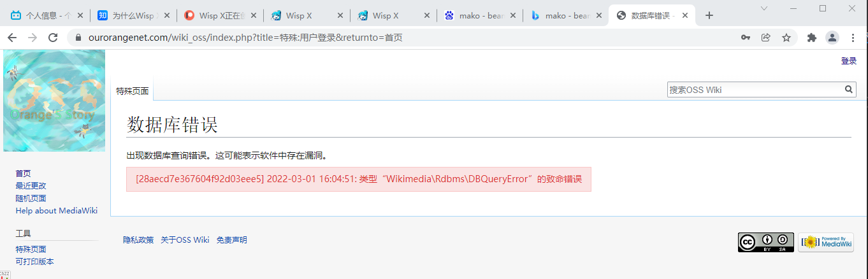Screen dimensions: 868x279
Task: Click the 搜索OSS Wiki search field
Action: tap(755, 90)
